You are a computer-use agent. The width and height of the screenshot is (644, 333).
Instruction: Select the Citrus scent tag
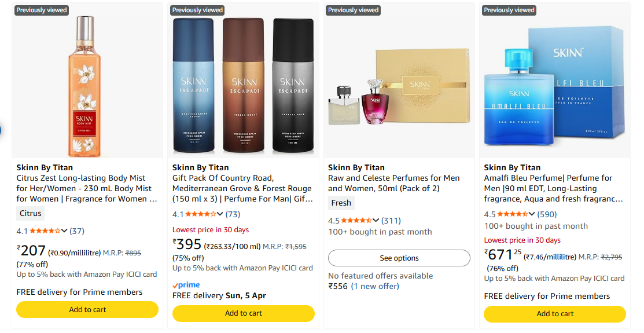(31, 213)
